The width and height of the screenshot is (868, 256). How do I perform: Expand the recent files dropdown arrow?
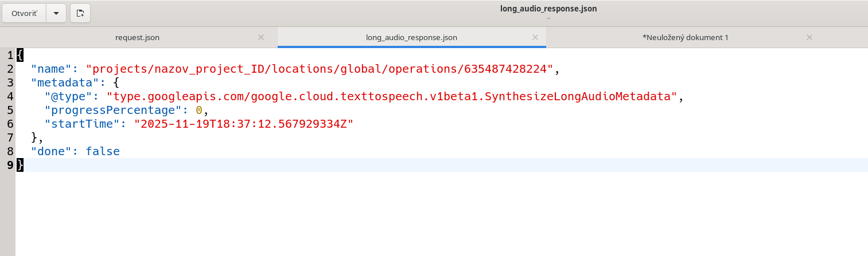coord(56,13)
